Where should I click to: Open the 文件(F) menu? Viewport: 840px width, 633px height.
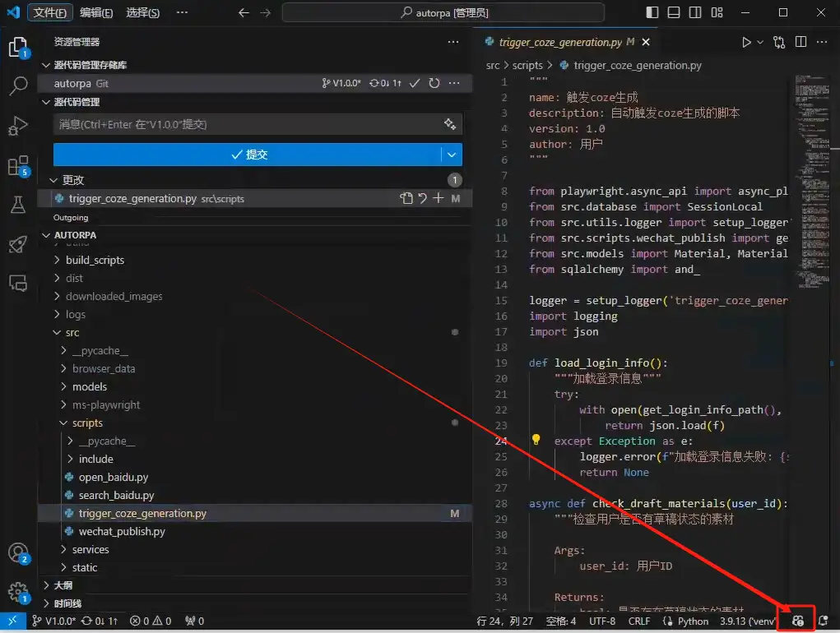click(50, 12)
